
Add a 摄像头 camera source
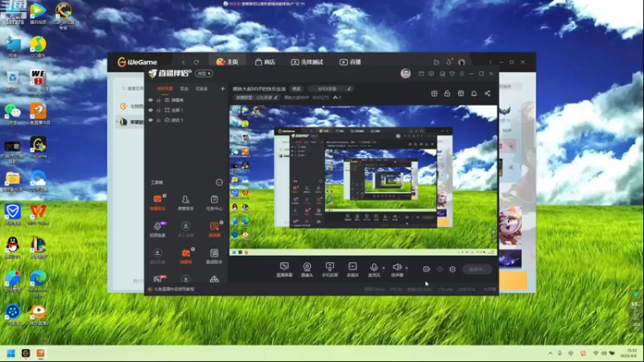(308, 269)
